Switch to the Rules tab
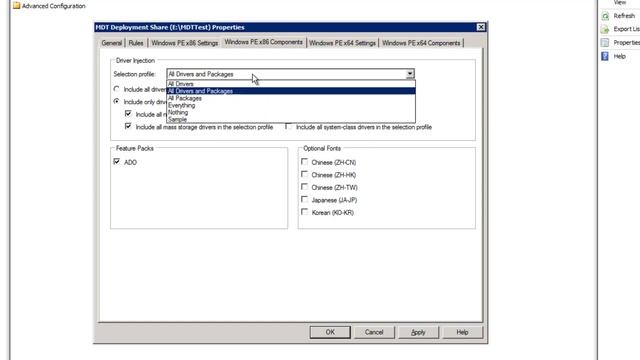Viewport: 640px width, 360px height. pyautogui.click(x=136, y=43)
